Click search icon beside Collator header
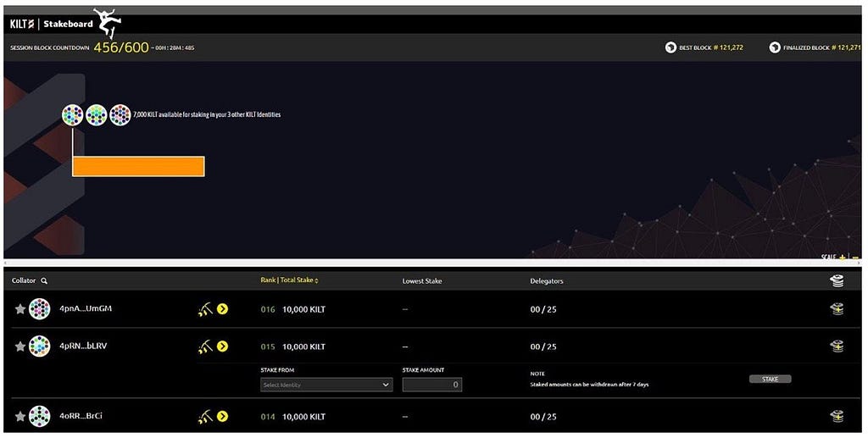 click(44, 281)
